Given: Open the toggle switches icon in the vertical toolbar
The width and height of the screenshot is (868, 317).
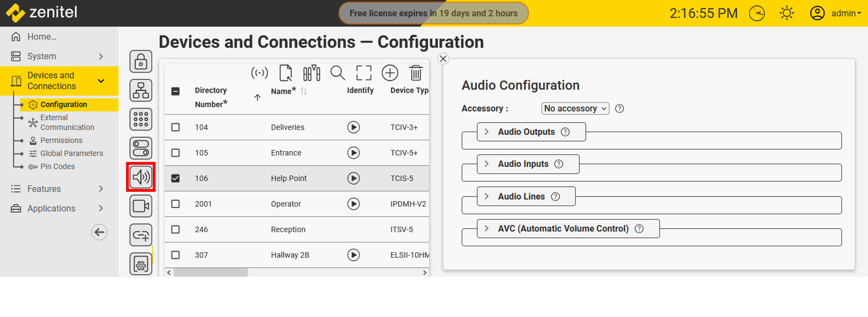Looking at the screenshot, I should [141, 148].
